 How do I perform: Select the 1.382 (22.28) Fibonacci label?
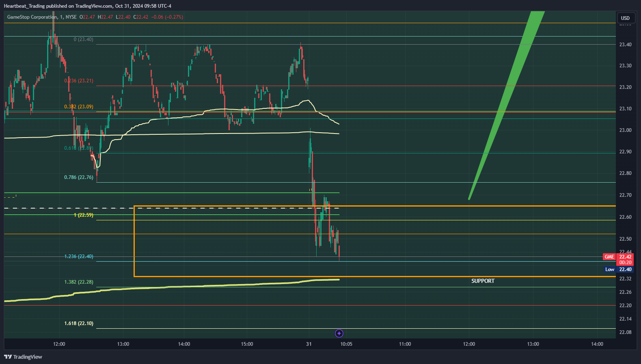[x=79, y=282]
